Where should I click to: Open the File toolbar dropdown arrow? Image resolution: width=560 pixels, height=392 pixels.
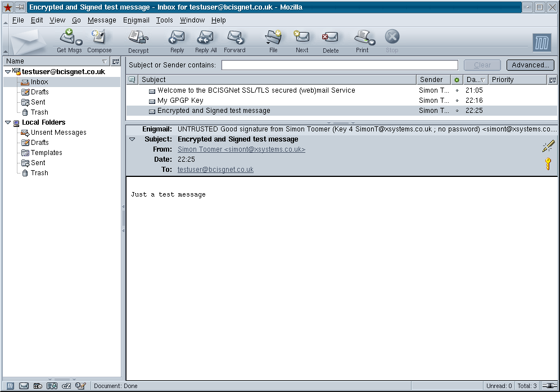[268, 43]
